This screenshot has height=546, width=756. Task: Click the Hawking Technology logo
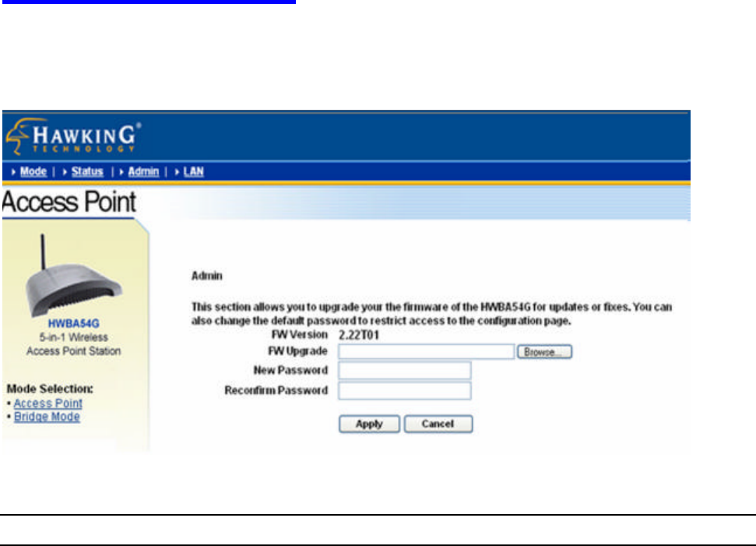(73, 136)
